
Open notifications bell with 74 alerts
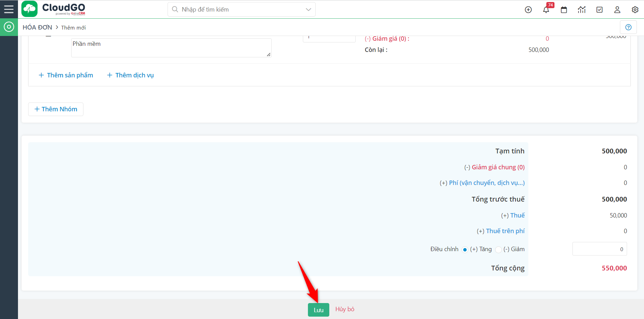tap(546, 10)
